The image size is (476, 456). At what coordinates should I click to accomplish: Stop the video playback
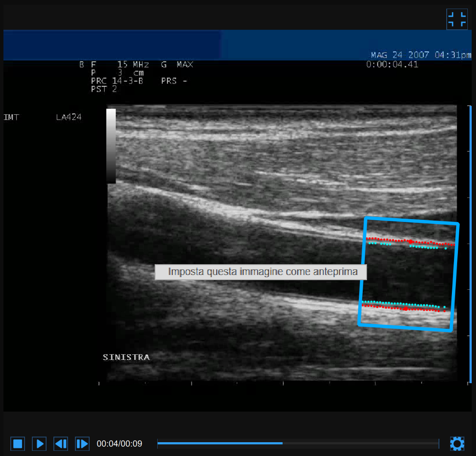(x=18, y=444)
